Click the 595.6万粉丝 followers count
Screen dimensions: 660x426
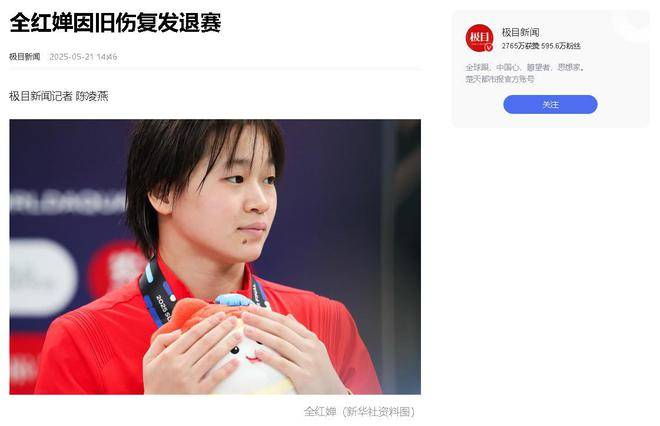click(561, 46)
